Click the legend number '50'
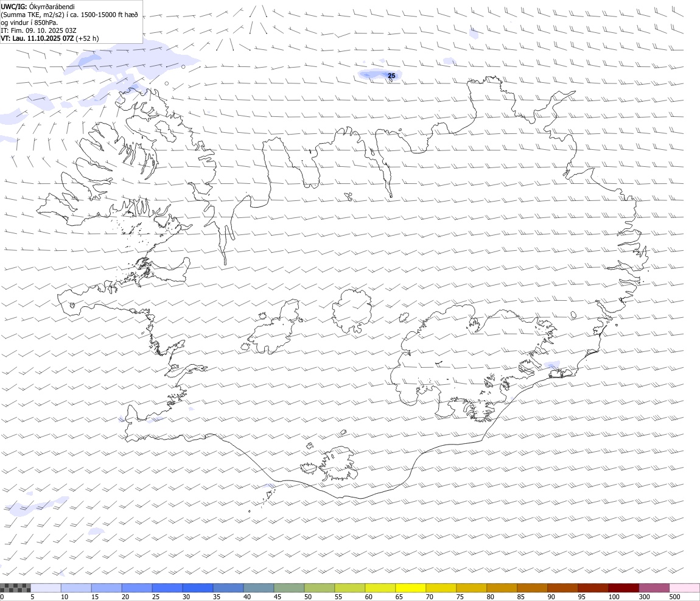 pos(307,597)
